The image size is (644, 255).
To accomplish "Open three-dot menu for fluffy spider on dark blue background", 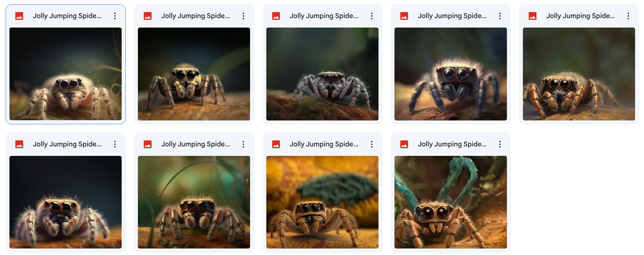I will click(115, 144).
